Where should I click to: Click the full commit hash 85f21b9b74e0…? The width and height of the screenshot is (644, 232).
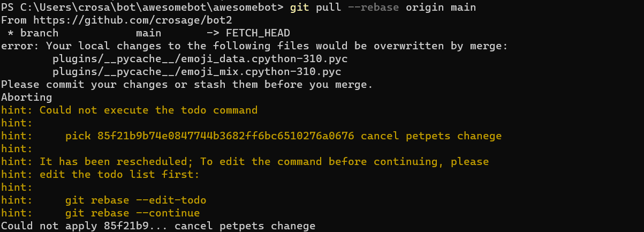click(225, 136)
